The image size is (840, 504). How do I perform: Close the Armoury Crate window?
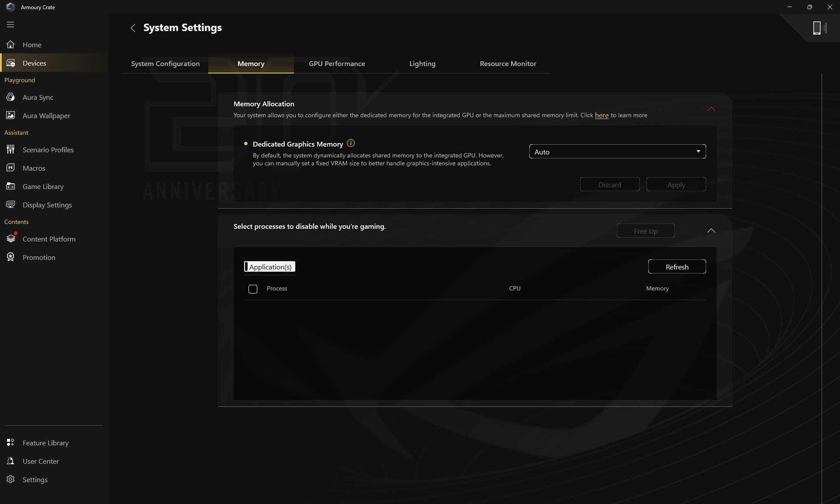coord(830,7)
